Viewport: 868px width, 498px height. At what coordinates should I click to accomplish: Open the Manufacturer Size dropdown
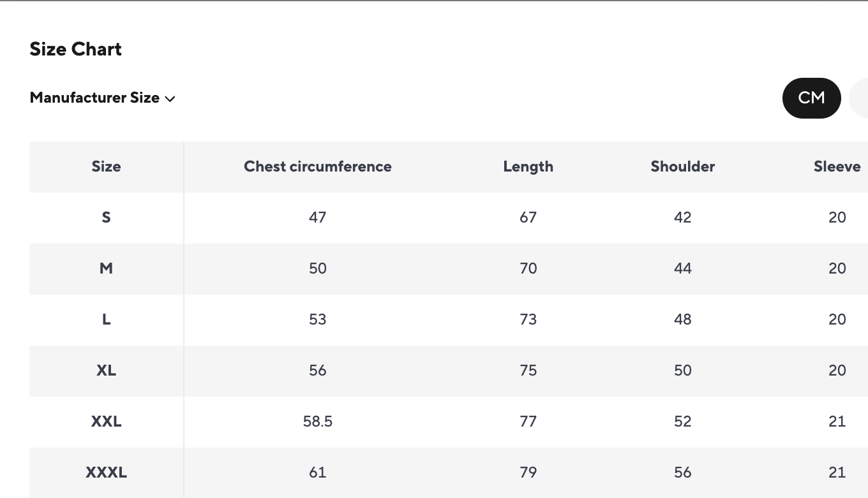[95, 98]
